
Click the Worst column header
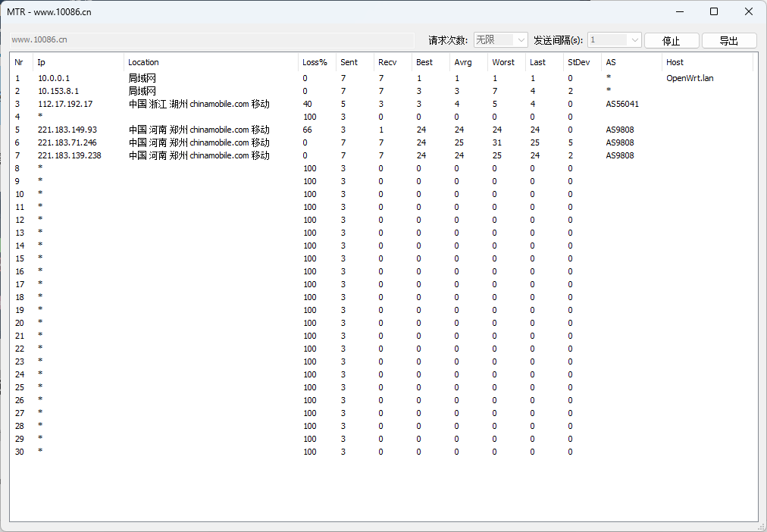coord(503,62)
